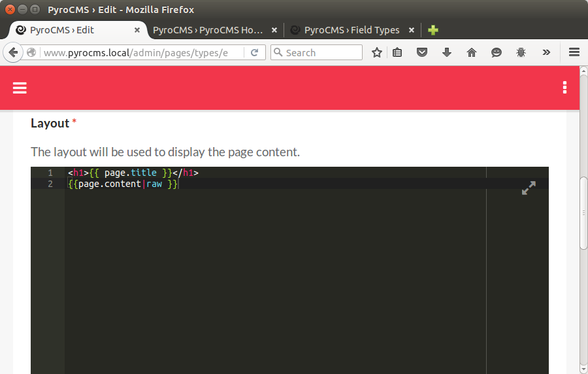Bookmark this page with the star icon
The width and height of the screenshot is (588, 374).
click(376, 52)
